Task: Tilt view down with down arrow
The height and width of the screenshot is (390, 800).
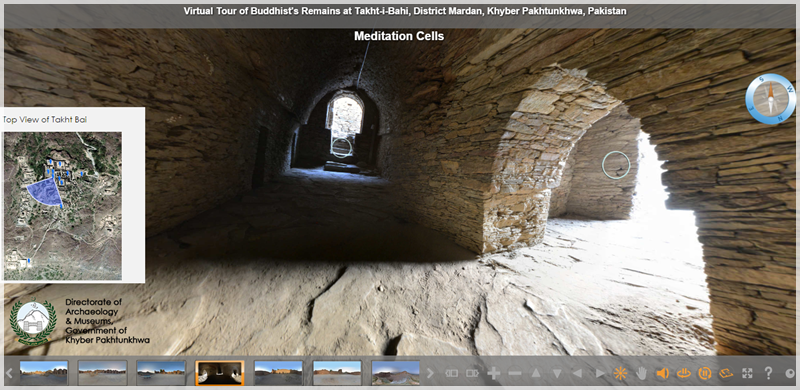Action: (x=557, y=373)
